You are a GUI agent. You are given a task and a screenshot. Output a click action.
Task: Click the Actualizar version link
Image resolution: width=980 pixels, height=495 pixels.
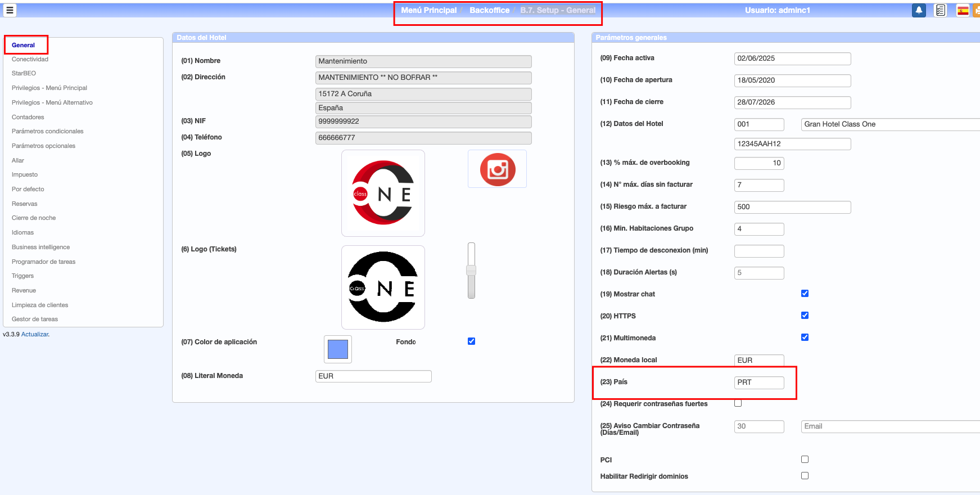pos(35,334)
